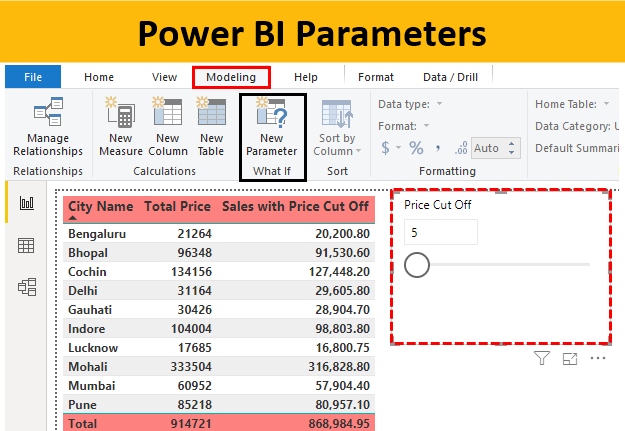Viewport: 625px width, 431px height.
Task: Select Bhopal in the table
Action: coord(88,253)
